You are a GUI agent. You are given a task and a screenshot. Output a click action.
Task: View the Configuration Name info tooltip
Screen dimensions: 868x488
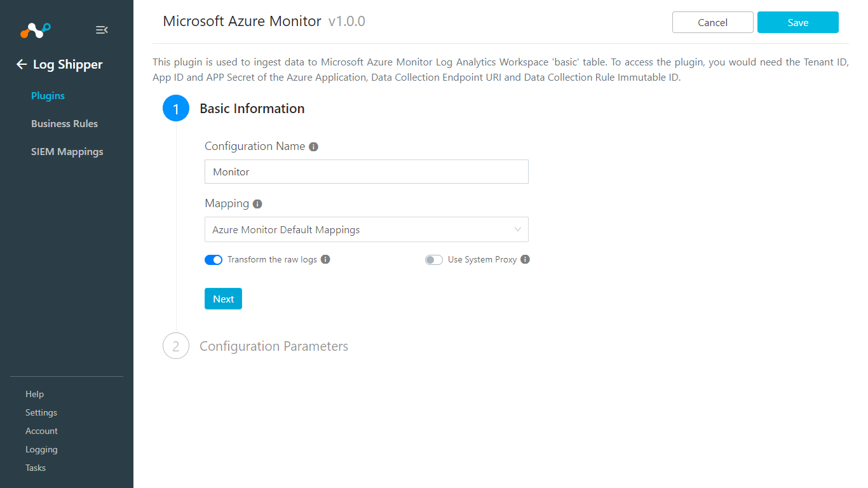313,146
